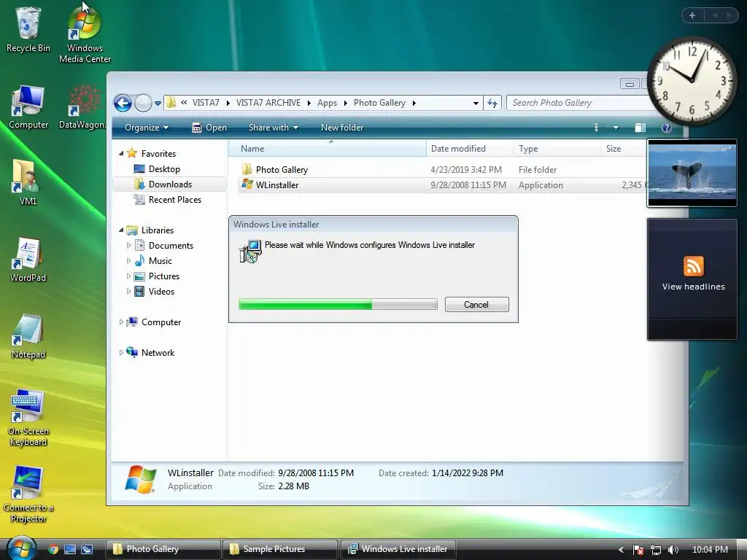Expand the Music library node
The image size is (747, 560).
tap(128, 260)
